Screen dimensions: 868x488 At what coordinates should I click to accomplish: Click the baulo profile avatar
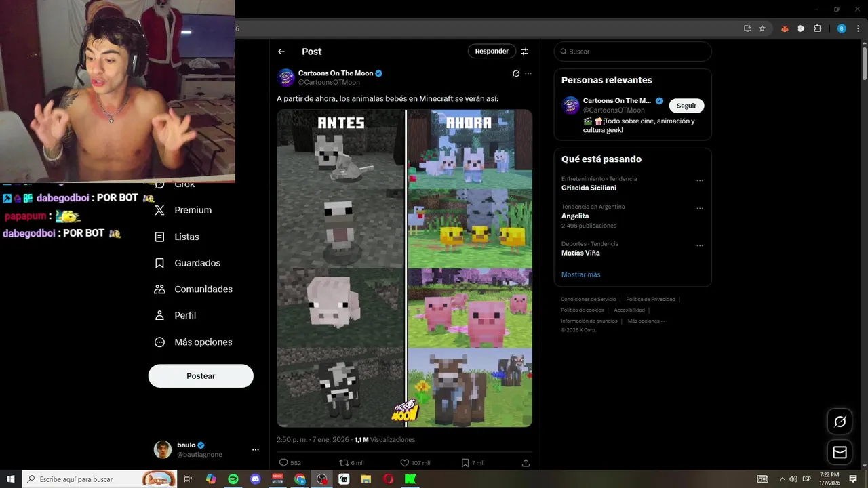(163, 449)
